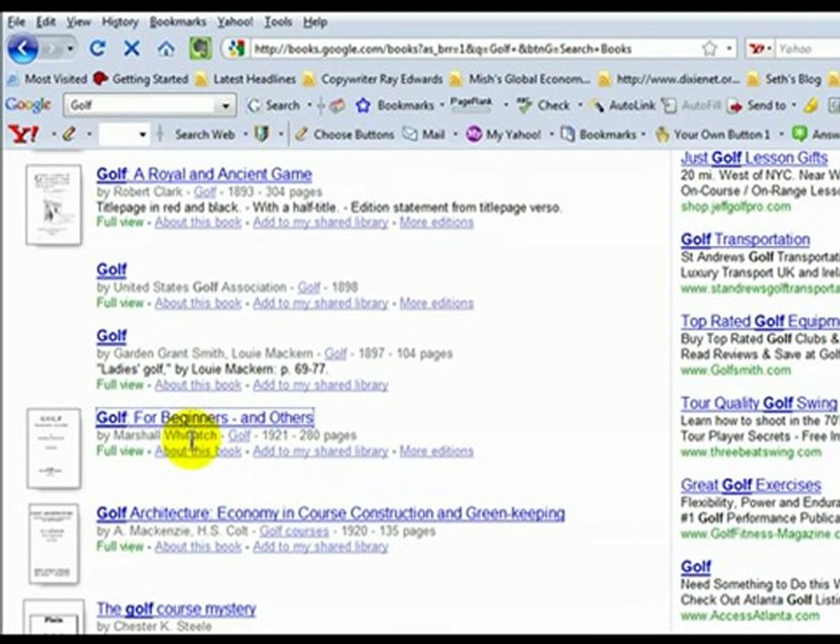Click the Google site icon in address bar

pyautogui.click(x=236, y=49)
